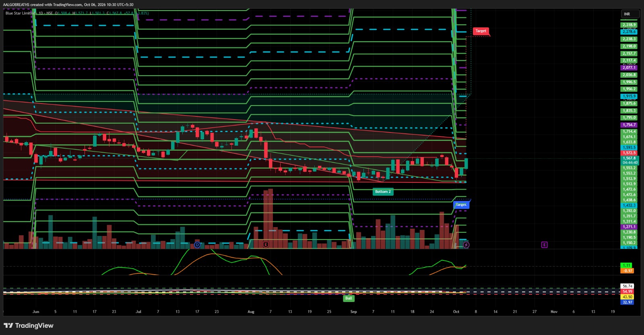Screen dimensions: 644x335
Task: Click the orange -0.97 indicator value
Action: [628, 271]
